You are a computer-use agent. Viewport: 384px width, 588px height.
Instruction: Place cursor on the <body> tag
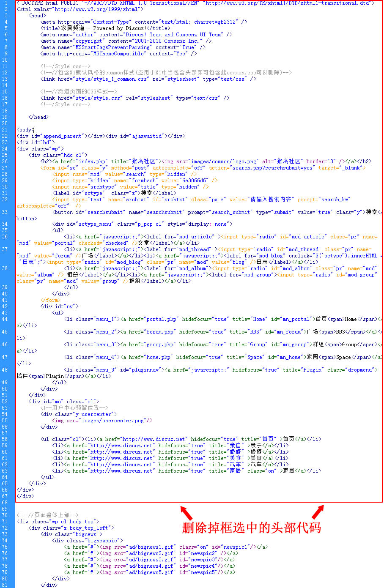[25, 130]
